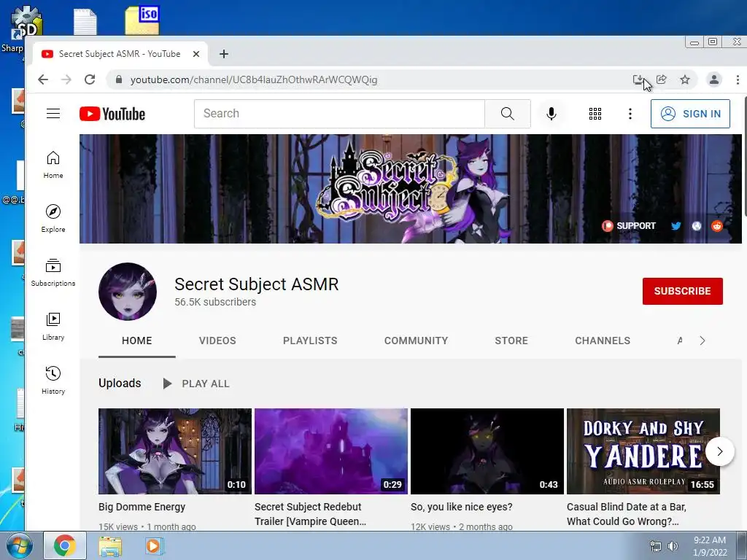Click the Chrome taskbar icon
The width and height of the screenshot is (747, 560).
(65, 545)
